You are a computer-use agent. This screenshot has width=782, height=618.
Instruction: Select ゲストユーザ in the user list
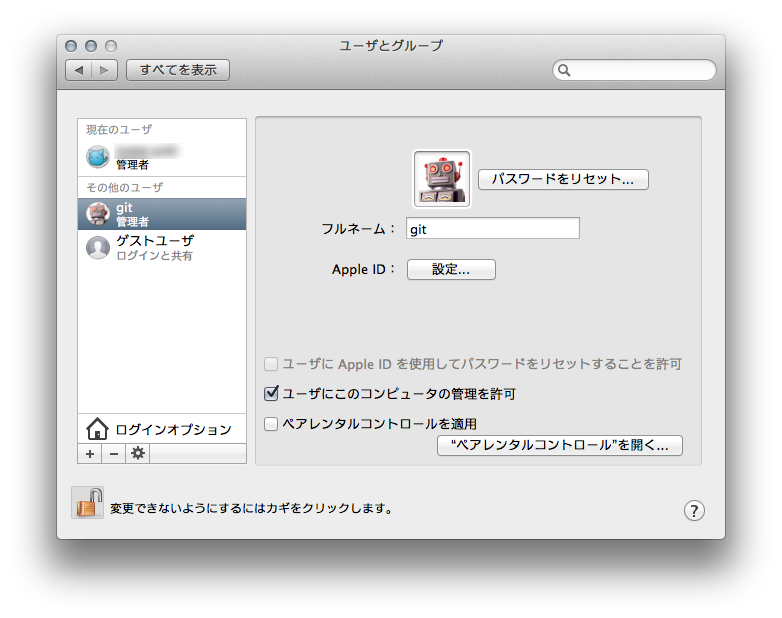coord(162,247)
